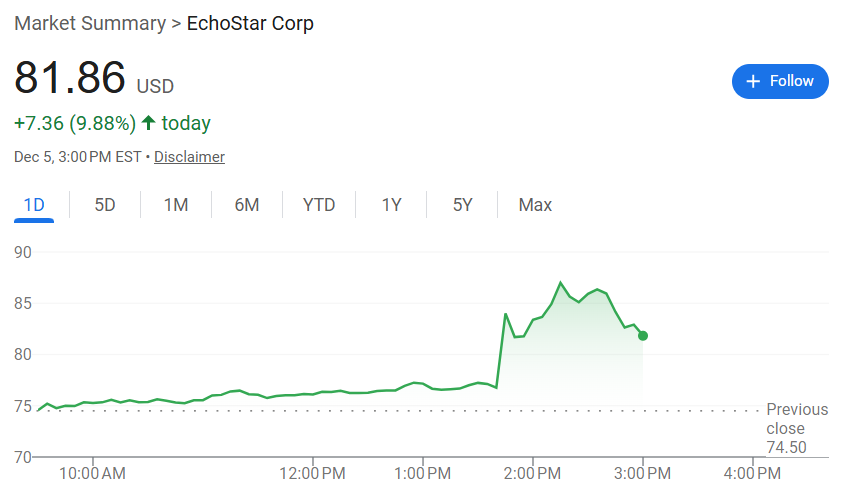Viewport: 860px width, 501px height.
Task: Select the 1D time range tab
Action: (34, 205)
